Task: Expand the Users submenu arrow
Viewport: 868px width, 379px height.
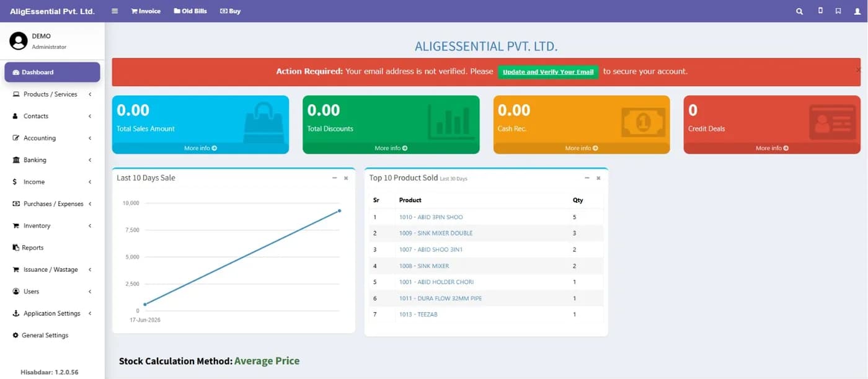Action: pos(90,292)
